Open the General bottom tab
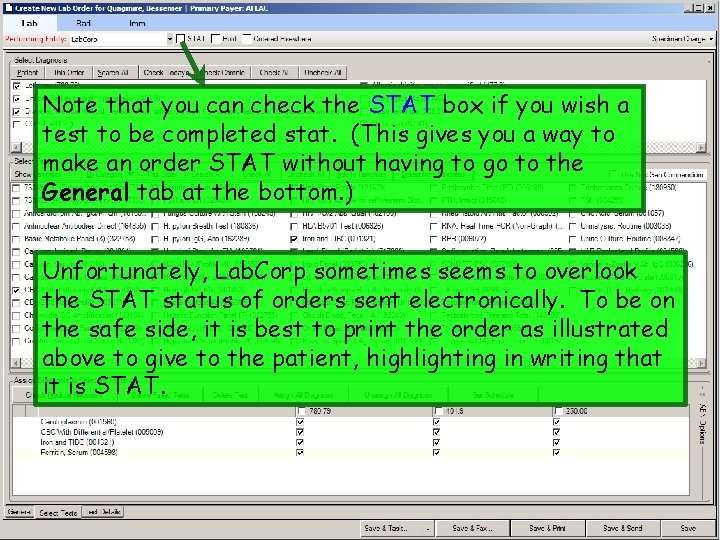 (19, 512)
